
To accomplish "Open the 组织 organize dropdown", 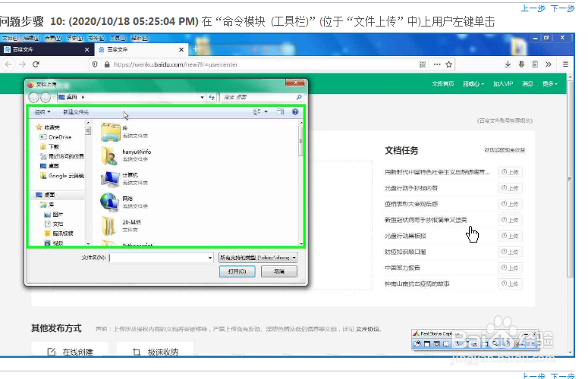I will click(x=42, y=111).
